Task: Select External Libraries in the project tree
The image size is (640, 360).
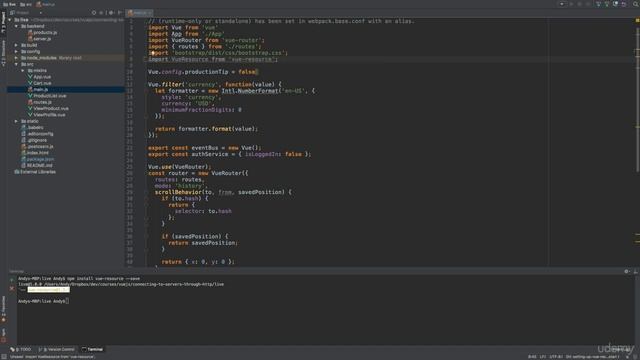Action: point(35,172)
